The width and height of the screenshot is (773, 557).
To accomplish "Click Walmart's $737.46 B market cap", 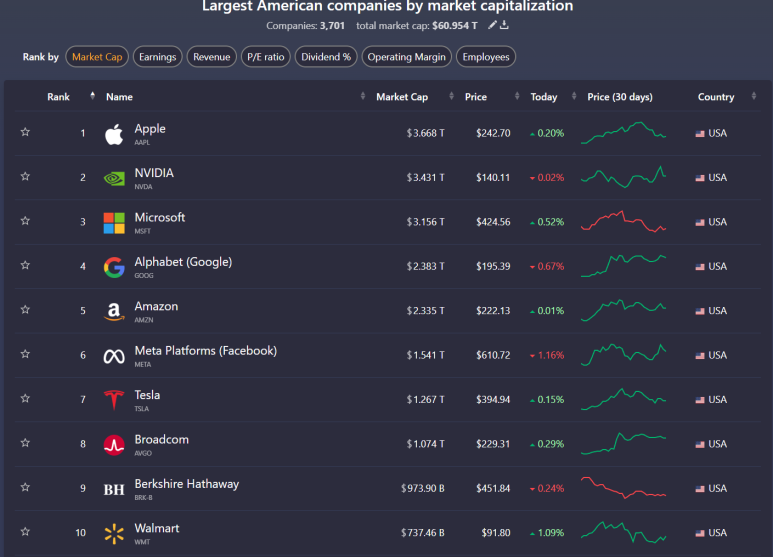I will (x=422, y=532).
